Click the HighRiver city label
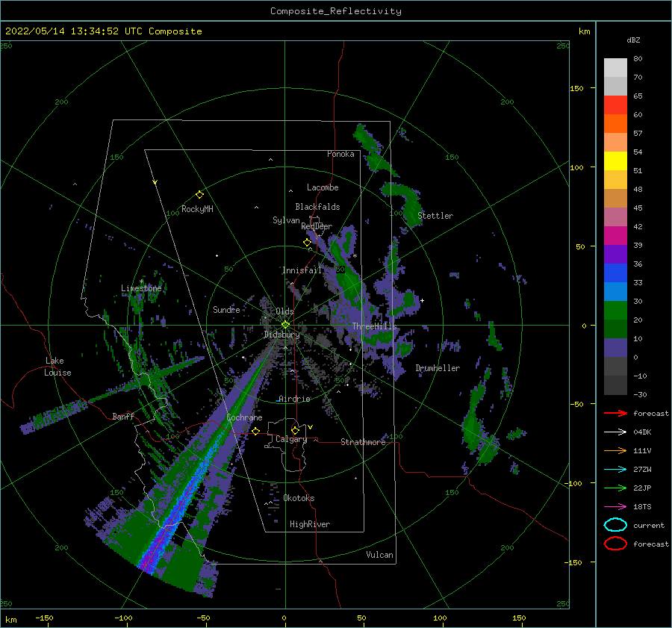This screenshot has height=628, width=672. tap(310, 524)
